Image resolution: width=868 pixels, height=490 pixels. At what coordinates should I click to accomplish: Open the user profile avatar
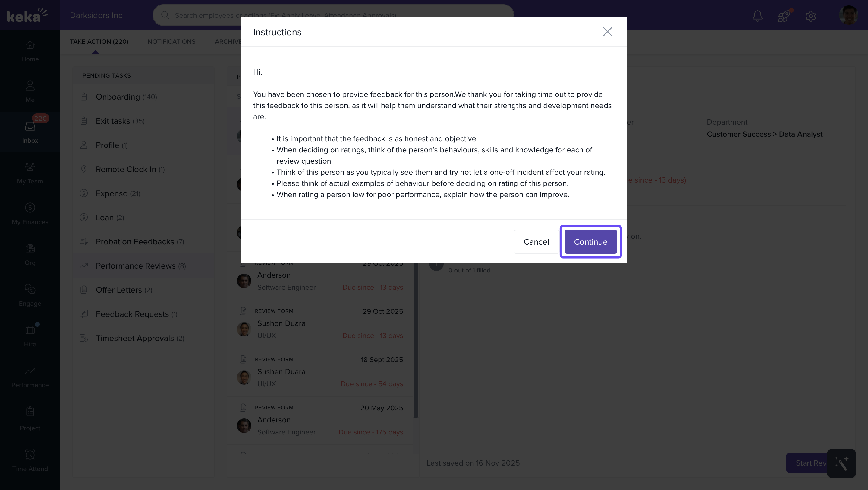(x=848, y=15)
